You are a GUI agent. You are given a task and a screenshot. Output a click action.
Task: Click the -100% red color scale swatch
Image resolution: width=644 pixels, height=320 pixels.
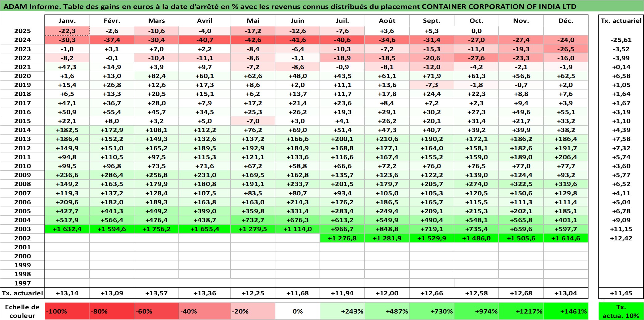click(67, 311)
